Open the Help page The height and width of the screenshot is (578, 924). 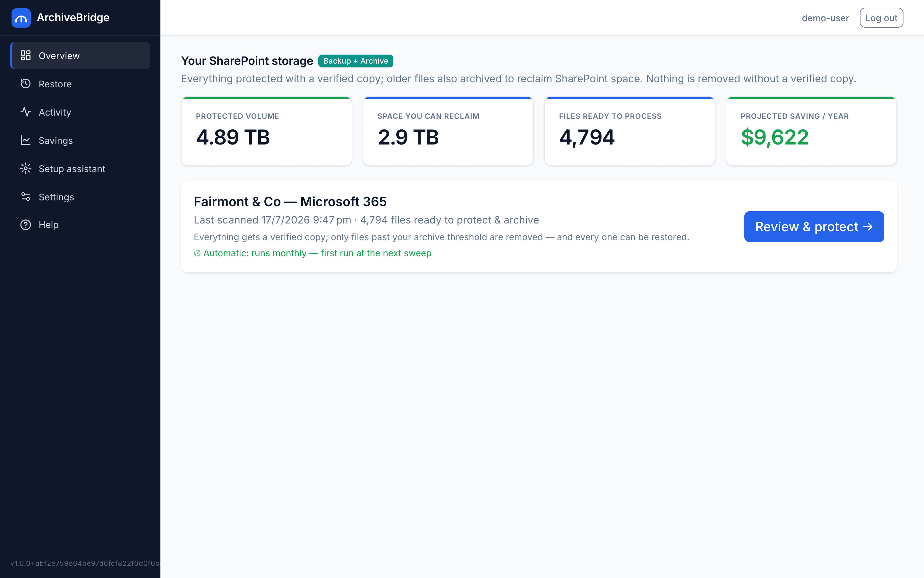pyautogui.click(x=80, y=225)
